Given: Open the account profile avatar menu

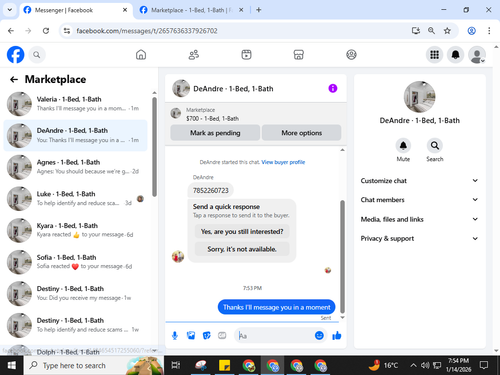Looking at the screenshot, I should click(477, 55).
